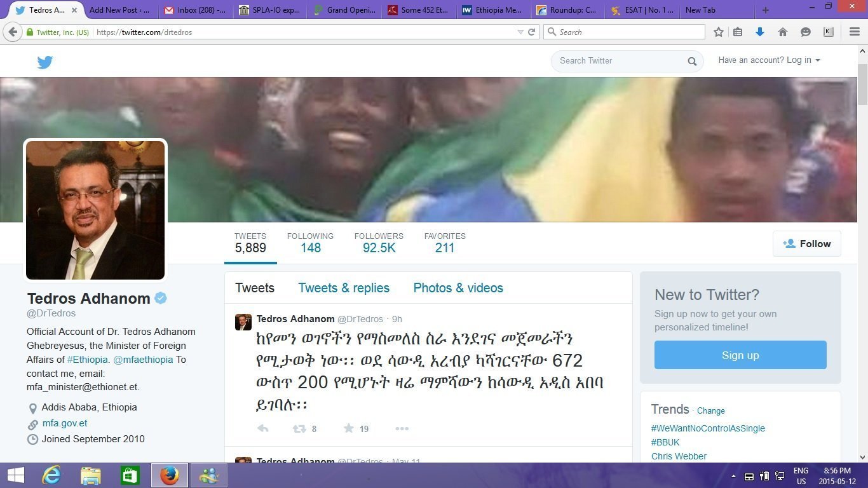The width and height of the screenshot is (868, 488).
Task: Open the 'Chris Webber' trend
Action: point(679,456)
